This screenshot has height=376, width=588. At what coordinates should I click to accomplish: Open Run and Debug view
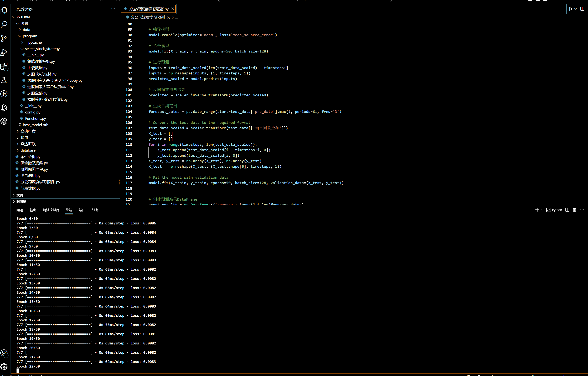[4, 52]
